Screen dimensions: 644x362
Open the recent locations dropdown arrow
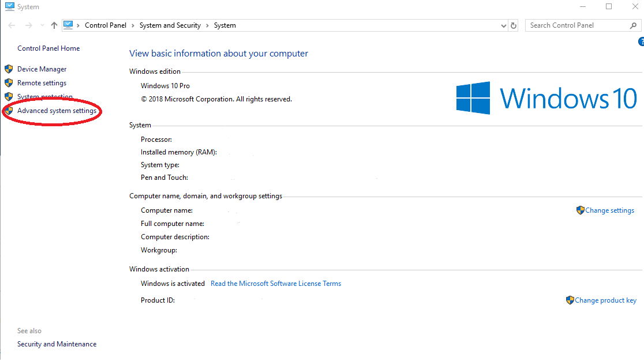tap(42, 25)
